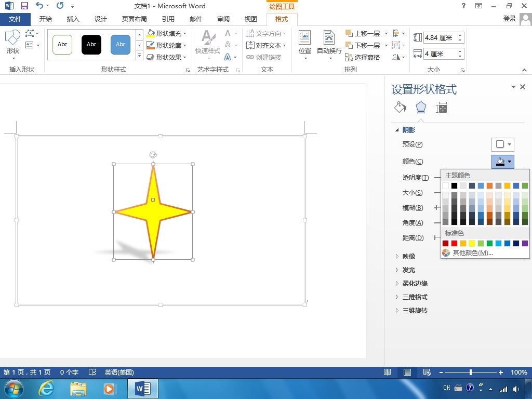Switch to the 设计 design tab

click(100, 19)
